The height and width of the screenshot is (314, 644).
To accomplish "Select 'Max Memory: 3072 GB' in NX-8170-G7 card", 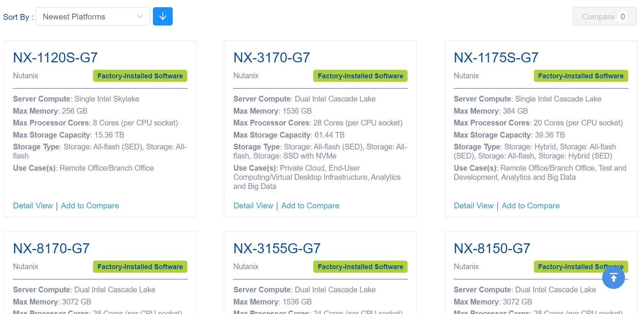I will 52,302.
